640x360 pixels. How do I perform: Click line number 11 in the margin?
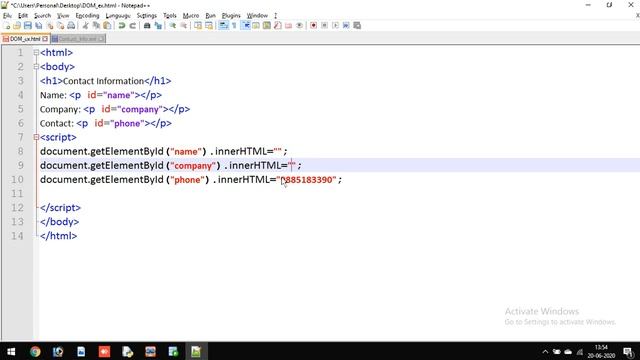[x=17, y=193]
